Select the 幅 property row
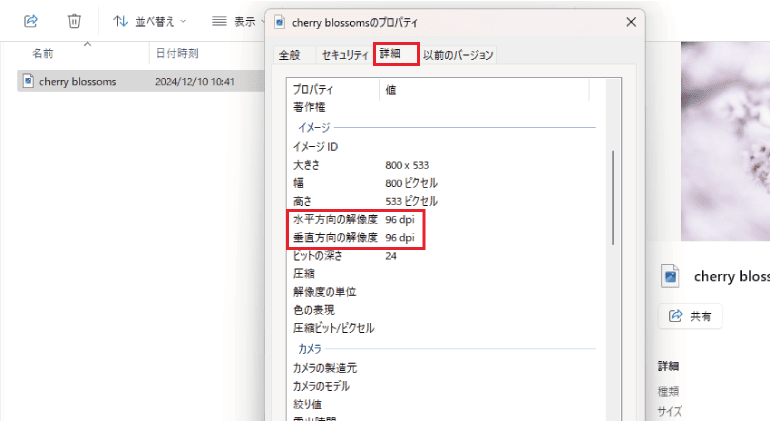 tap(299, 183)
